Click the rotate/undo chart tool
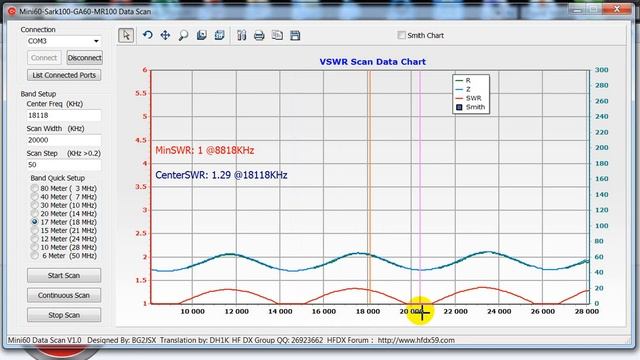Viewport: 640px width, 360px height. tap(148, 36)
